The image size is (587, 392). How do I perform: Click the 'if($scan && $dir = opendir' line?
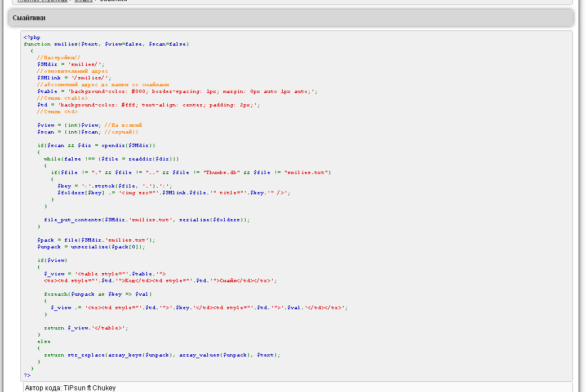point(96,145)
